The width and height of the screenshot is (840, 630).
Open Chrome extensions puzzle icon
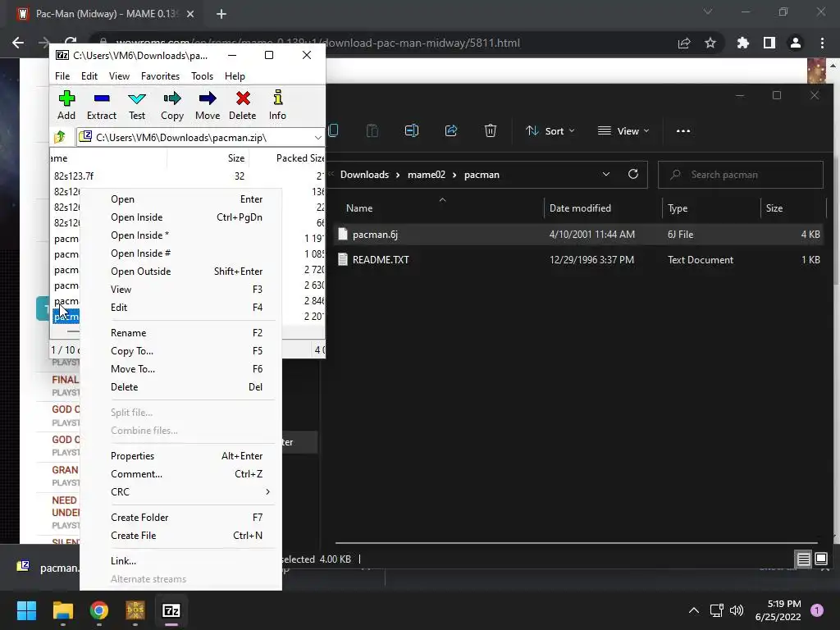(743, 43)
